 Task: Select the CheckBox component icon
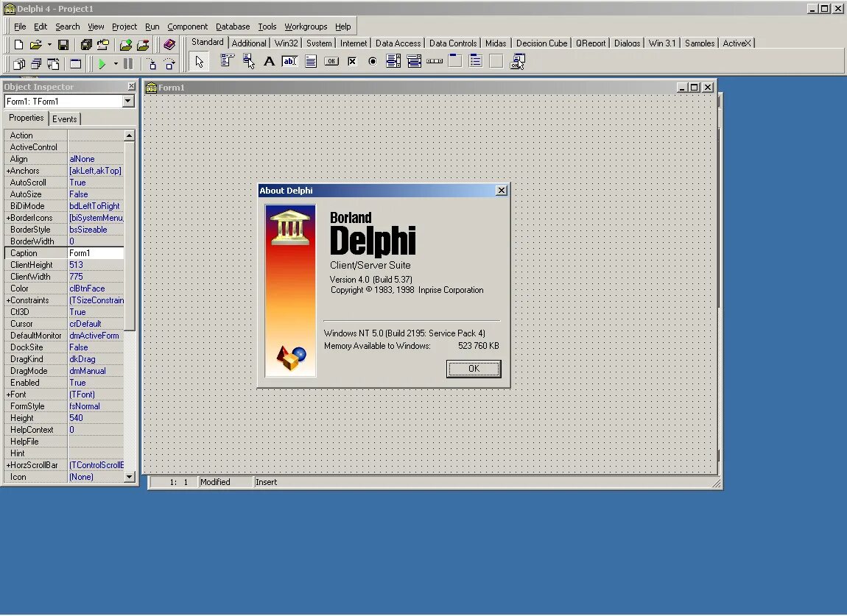pyautogui.click(x=352, y=61)
